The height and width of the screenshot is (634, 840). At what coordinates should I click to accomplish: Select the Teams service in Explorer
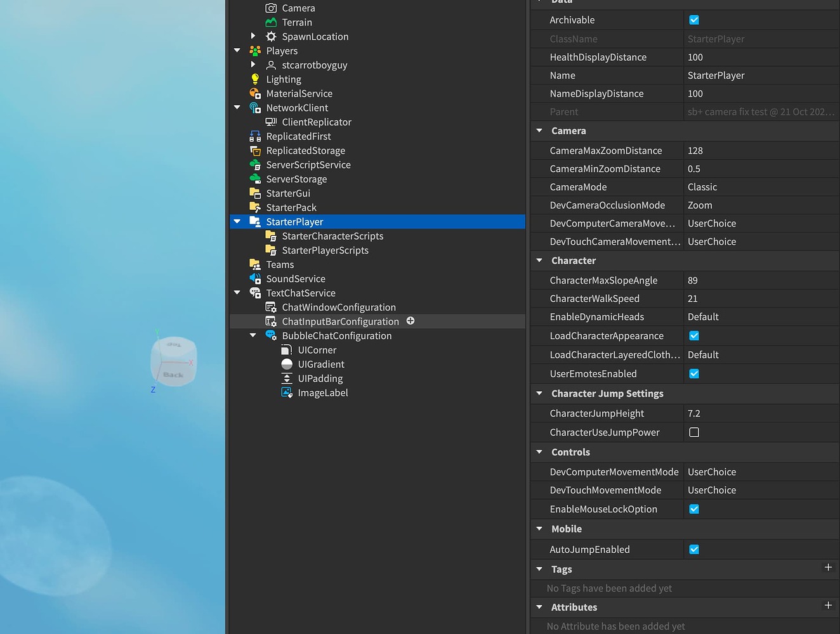point(280,264)
